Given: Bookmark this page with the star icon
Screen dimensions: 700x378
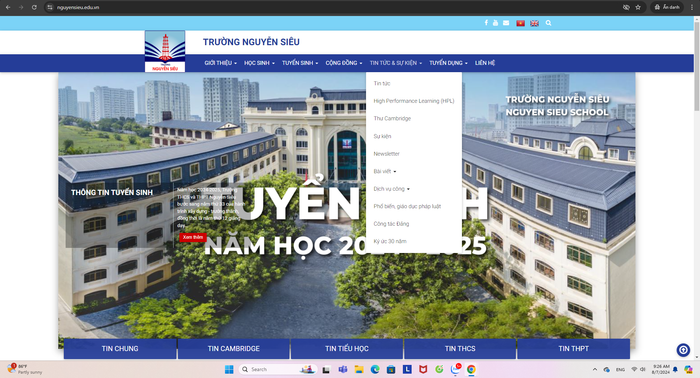Looking at the screenshot, I should click(638, 7).
